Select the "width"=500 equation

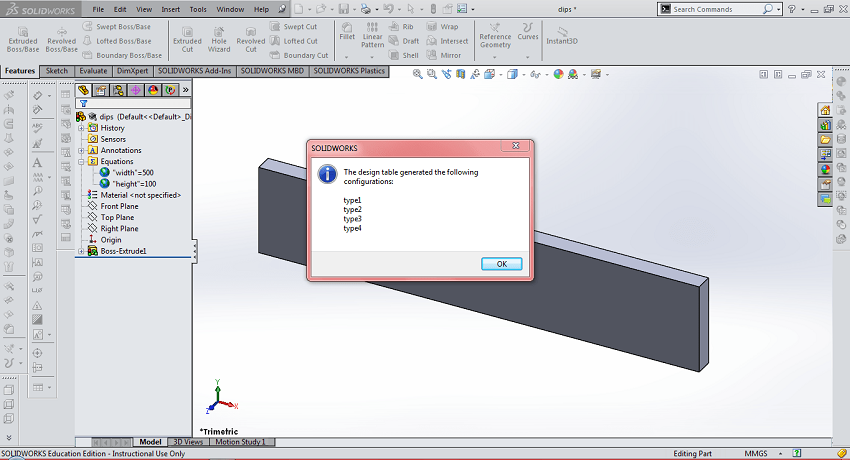(127, 173)
